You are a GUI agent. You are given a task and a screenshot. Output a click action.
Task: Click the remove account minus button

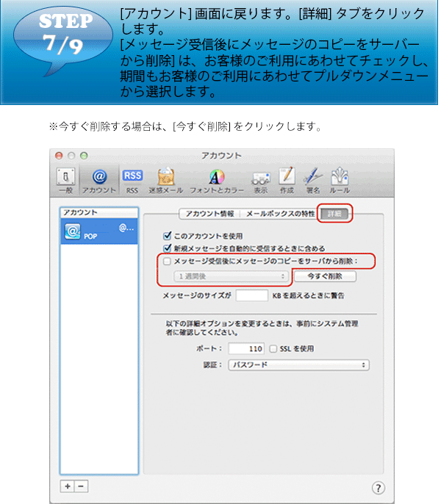81,486
